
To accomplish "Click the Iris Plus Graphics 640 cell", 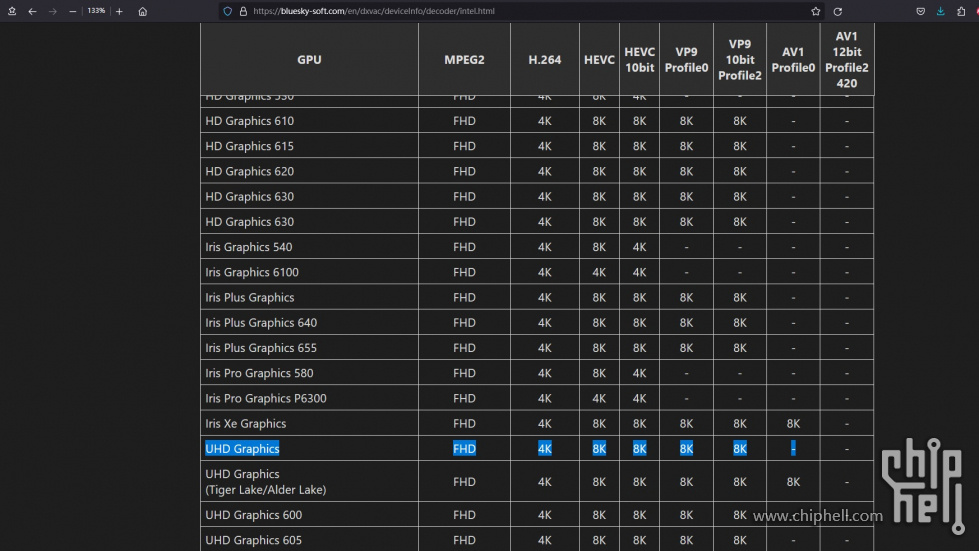I will tap(309, 323).
